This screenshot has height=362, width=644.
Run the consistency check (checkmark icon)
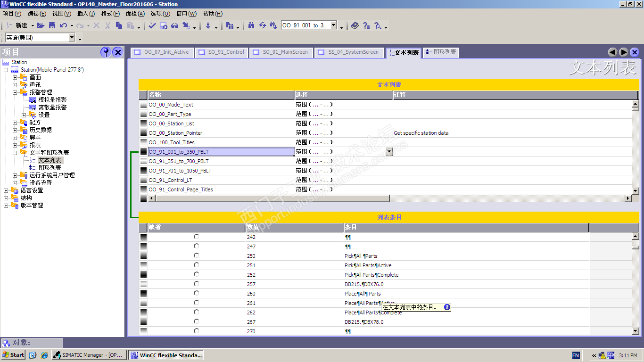152,25
